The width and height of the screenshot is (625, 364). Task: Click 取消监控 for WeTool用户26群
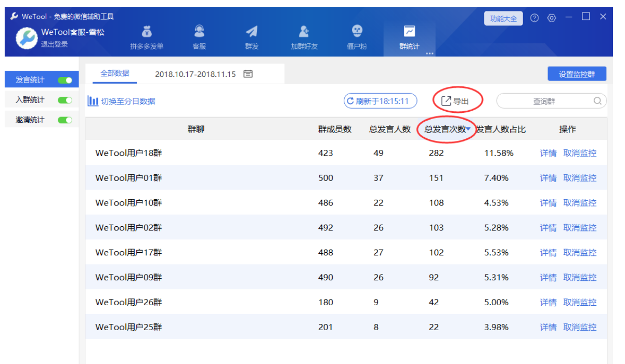tap(580, 302)
